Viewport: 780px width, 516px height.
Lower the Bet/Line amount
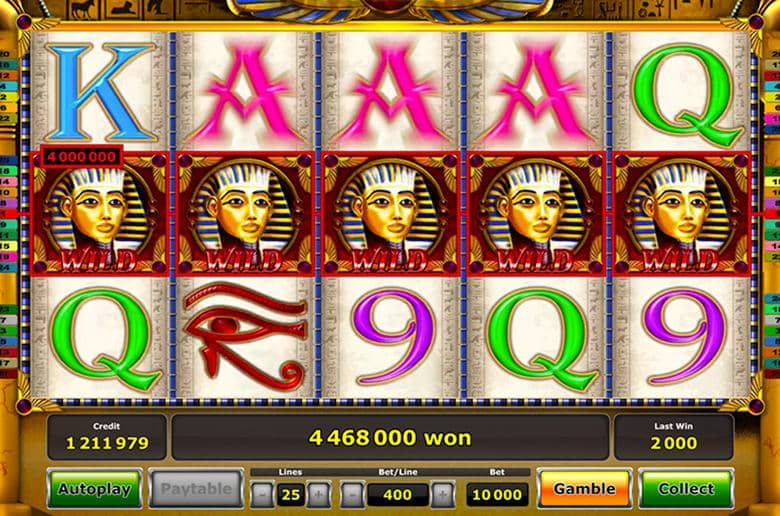coord(353,495)
